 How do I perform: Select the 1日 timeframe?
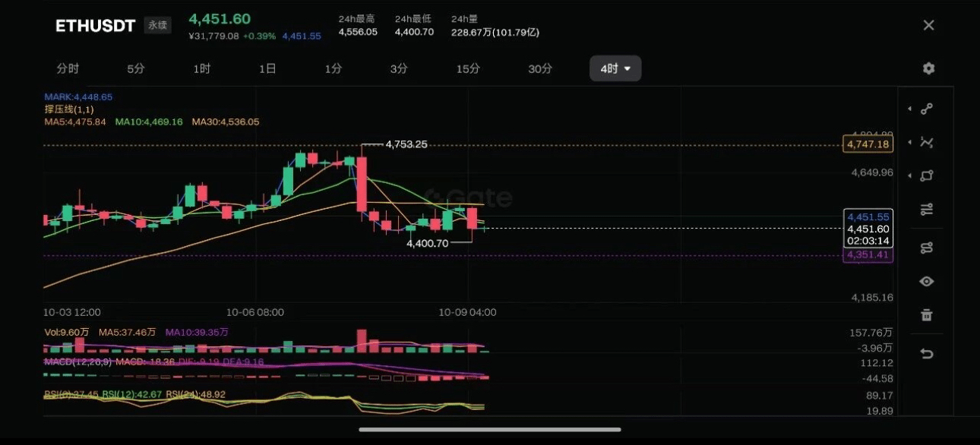tap(267, 68)
